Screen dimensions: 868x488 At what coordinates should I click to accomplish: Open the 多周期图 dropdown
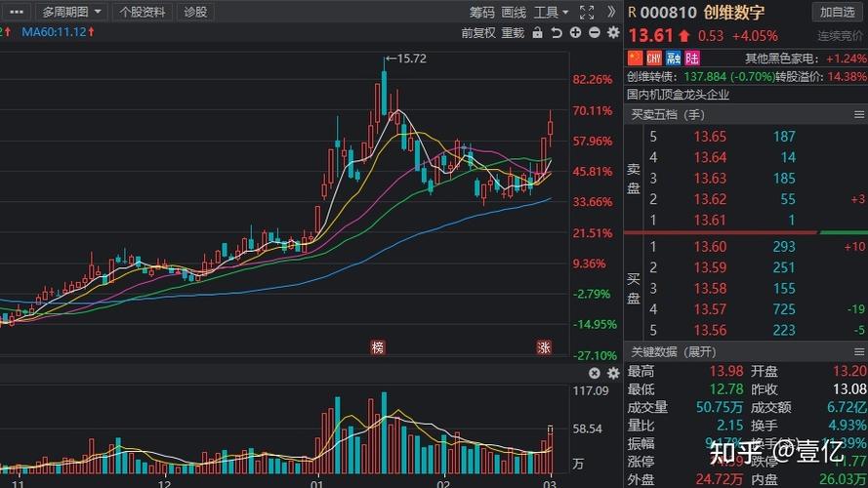click(x=70, y=12)
